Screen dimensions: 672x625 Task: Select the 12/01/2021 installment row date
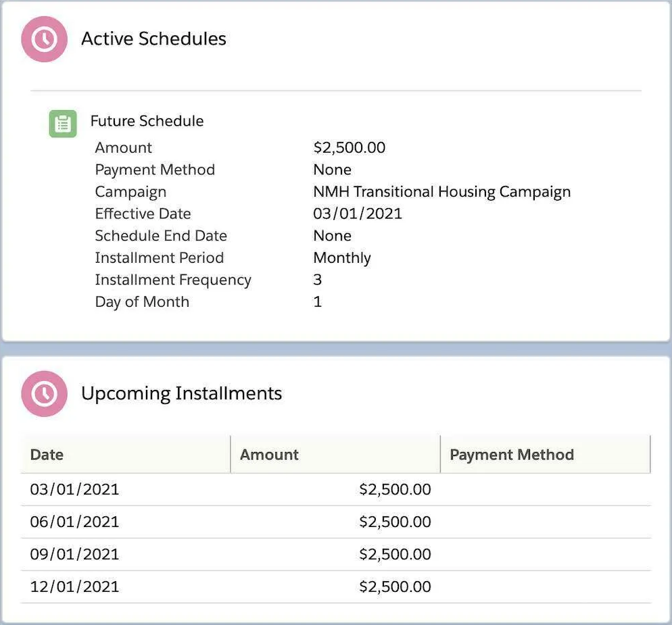pos(74,586)
